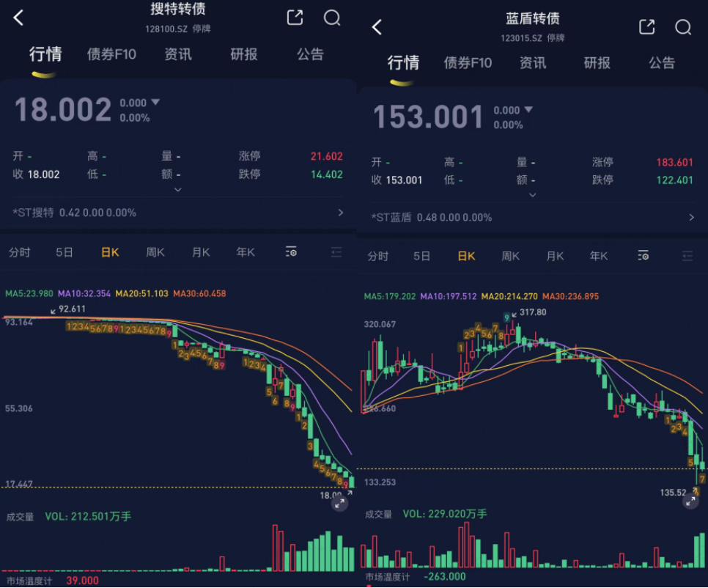
Task: Show 年K chart for 蓝盾转债
Action: [x=599, y=256]
